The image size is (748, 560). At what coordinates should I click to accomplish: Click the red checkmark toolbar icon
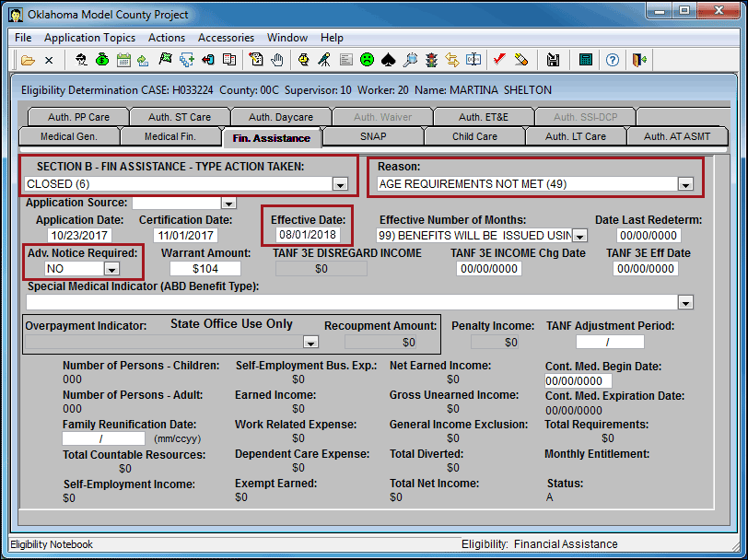pos(499,60)
